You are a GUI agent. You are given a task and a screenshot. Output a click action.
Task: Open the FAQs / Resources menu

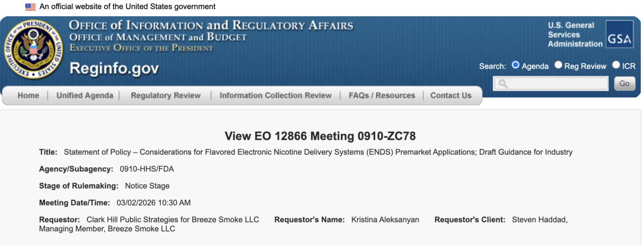[382, 96]
